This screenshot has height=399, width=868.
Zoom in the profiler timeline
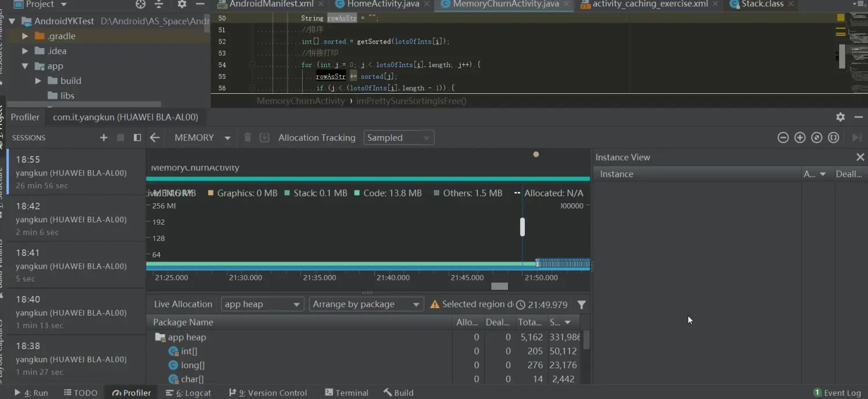[800, 137]
